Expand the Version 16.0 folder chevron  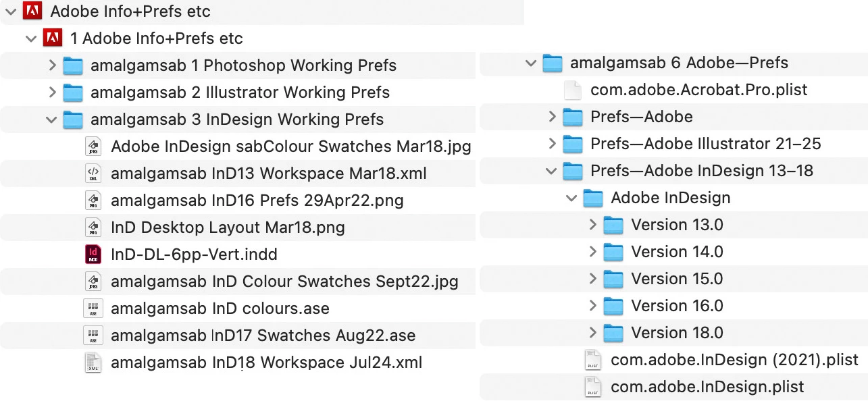[x=593, y=306]
